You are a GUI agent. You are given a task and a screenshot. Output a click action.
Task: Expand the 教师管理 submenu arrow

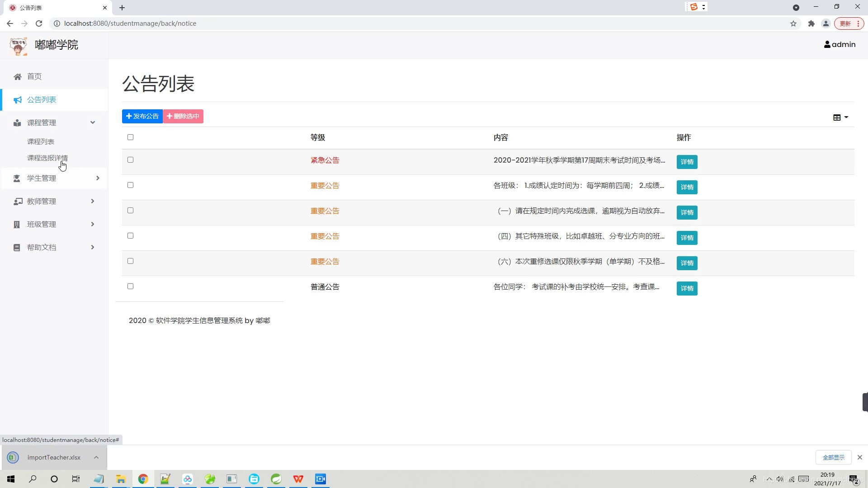pyautogui.click(x=93, y=202)
